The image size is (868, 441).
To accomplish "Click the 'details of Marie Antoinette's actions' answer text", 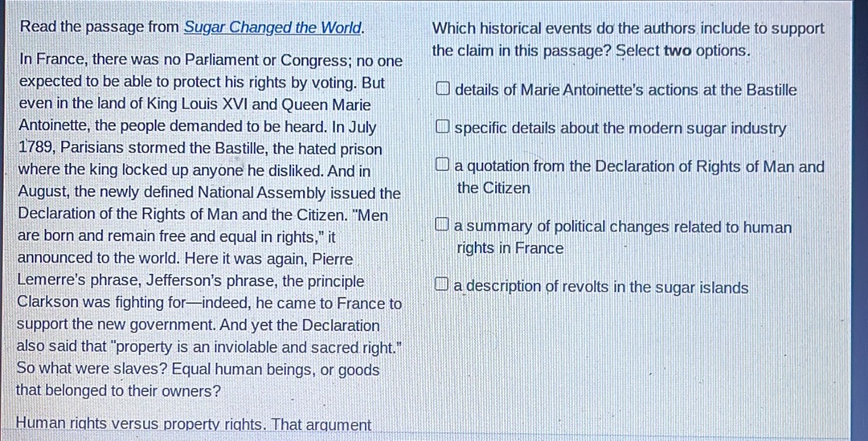I will (x=625, y=90).
